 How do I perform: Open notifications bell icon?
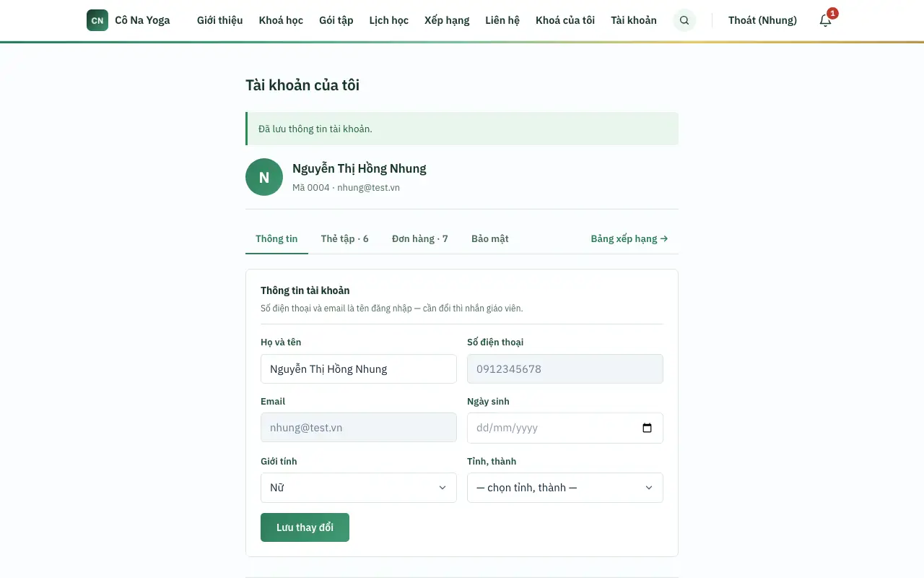pos(826,20)
